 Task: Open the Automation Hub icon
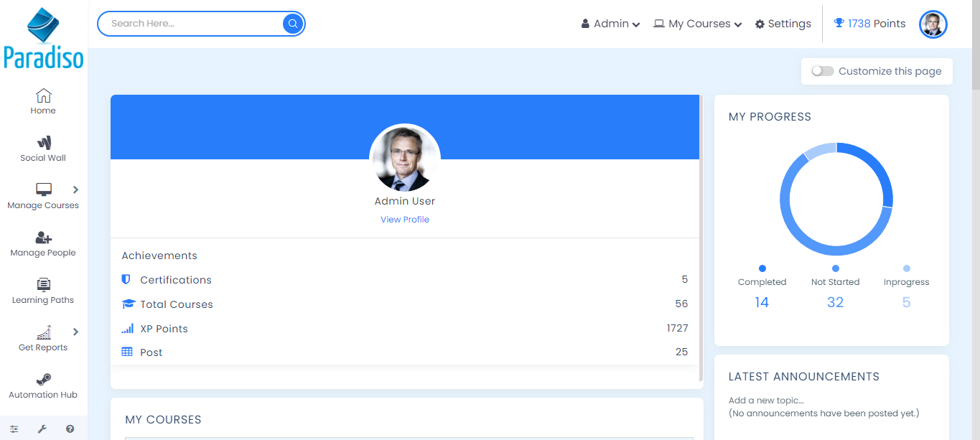pos(43,380)
